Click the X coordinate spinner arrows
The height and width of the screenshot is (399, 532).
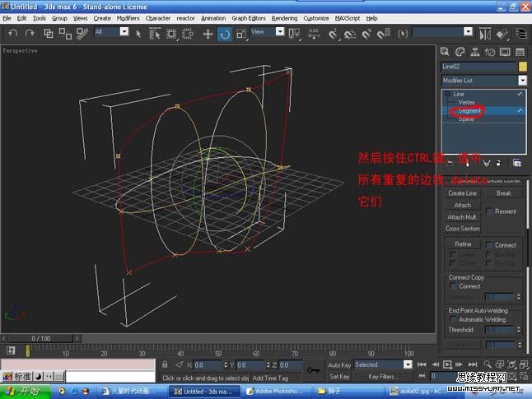[226, 365]
